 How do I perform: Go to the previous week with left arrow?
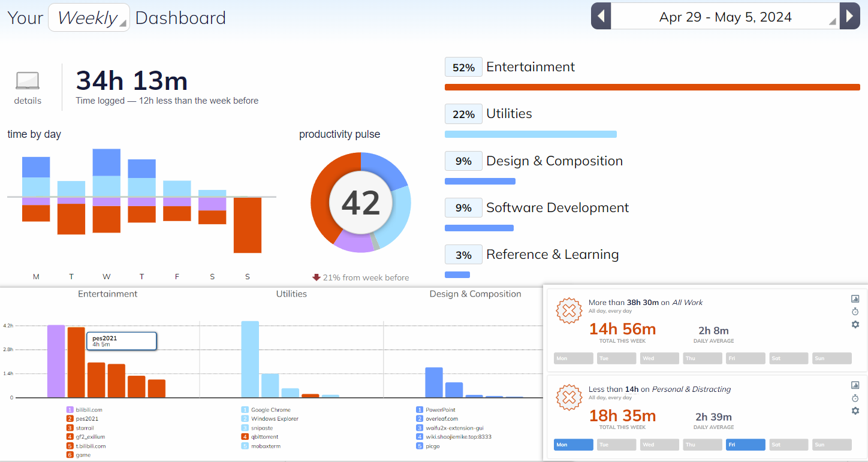click(601, 16)
